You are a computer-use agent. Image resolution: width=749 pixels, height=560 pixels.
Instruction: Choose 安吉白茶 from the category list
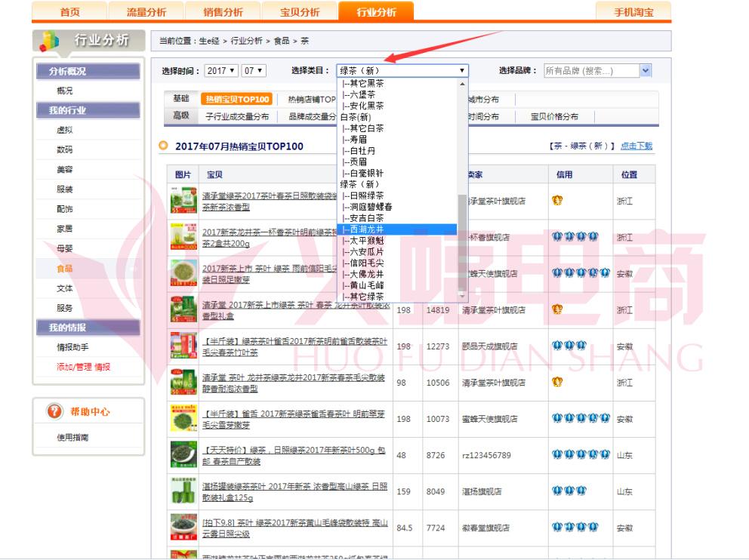pos(397,218)
